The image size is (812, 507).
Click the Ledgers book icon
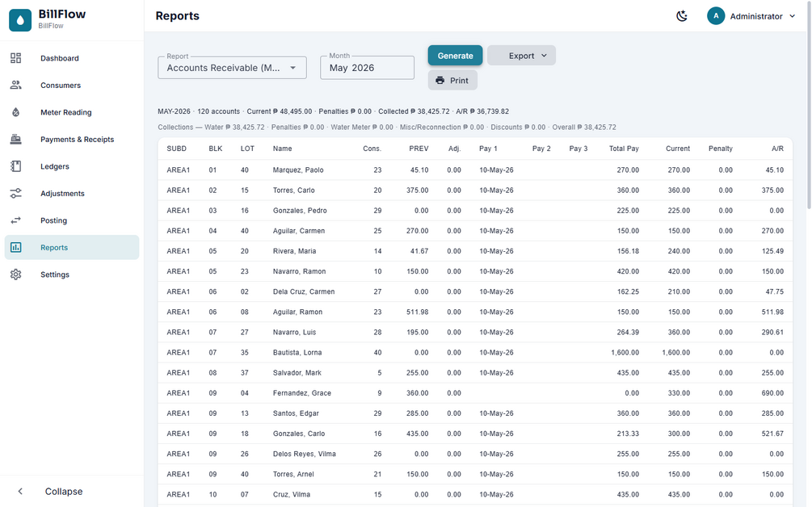16,166
